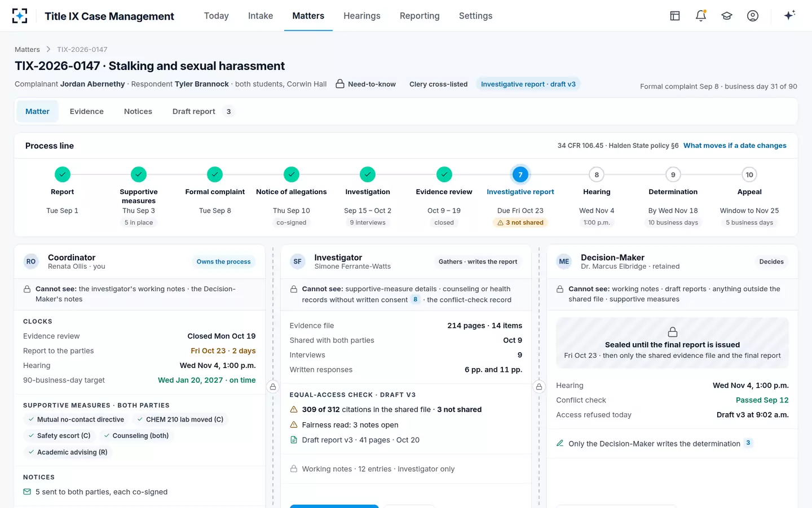Open the notifications bell
Screen dimensions: 812x508
pos(701,16)
